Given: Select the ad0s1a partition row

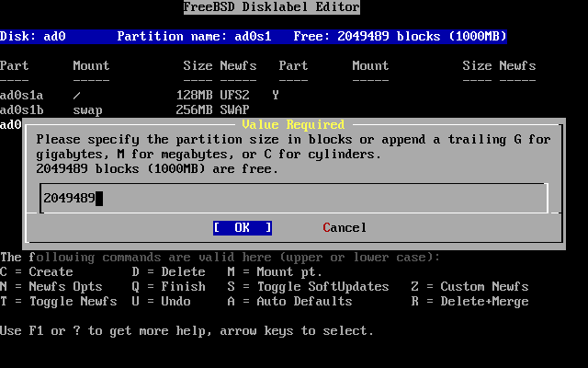Looking at the screenshot, I should coord(140,96).
